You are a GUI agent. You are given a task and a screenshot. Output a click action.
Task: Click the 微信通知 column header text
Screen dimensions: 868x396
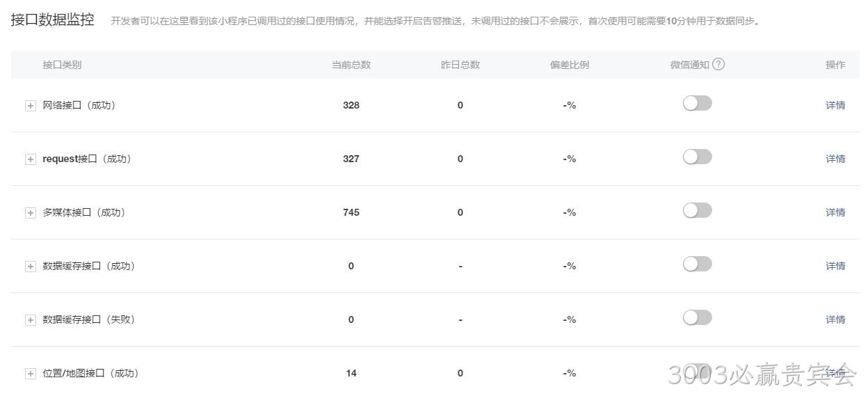click(x=690, y=65)
